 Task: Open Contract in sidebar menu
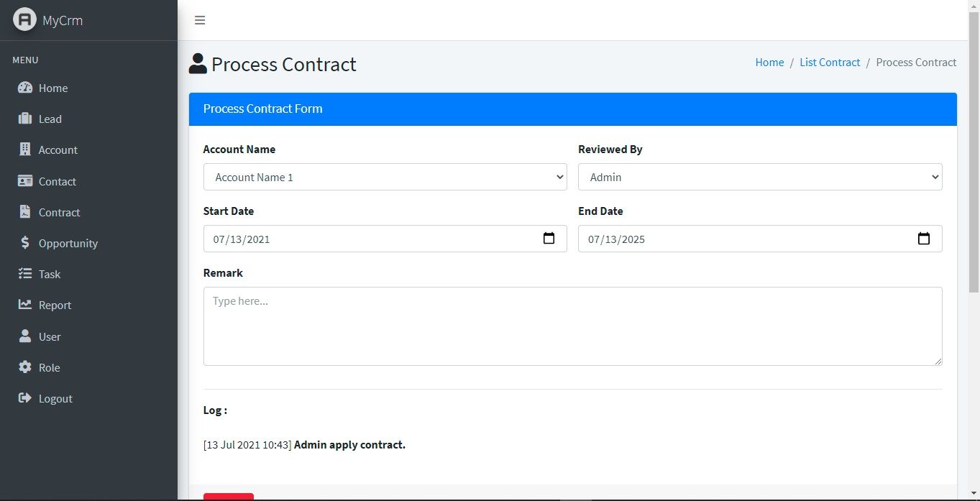[88, 212]
